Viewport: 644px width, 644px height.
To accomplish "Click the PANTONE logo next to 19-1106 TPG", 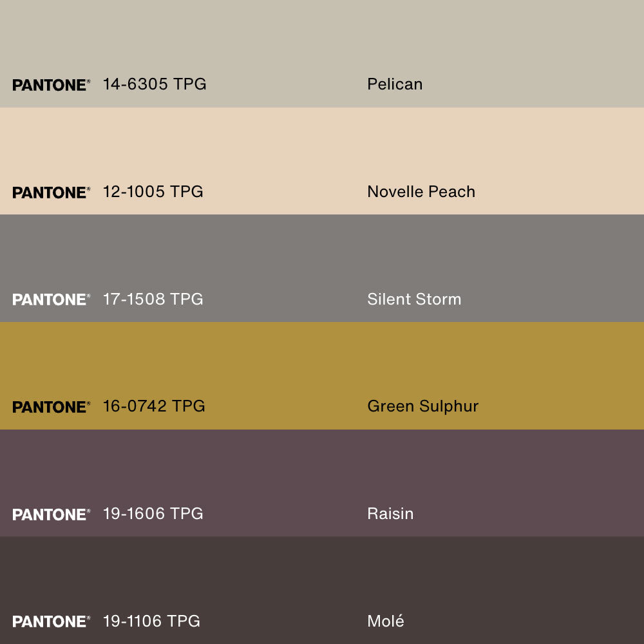I will 51,621.
